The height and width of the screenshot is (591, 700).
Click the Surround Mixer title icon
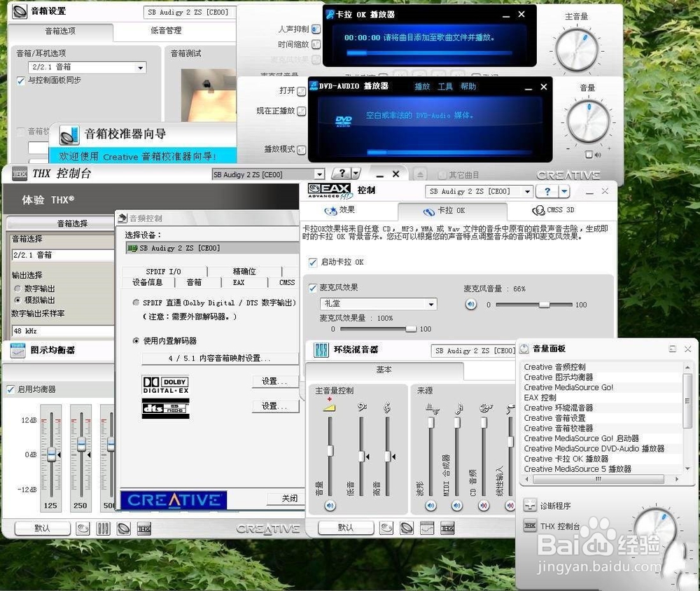coord(321,350)
